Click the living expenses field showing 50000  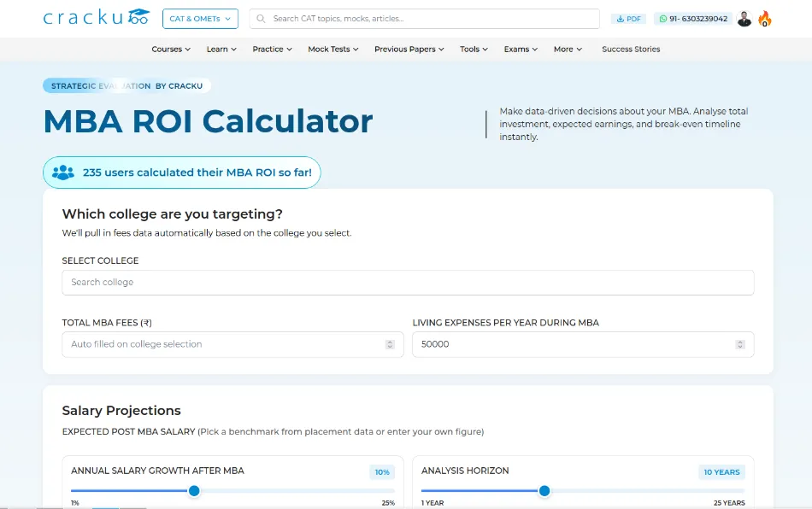tap(583, 344)
